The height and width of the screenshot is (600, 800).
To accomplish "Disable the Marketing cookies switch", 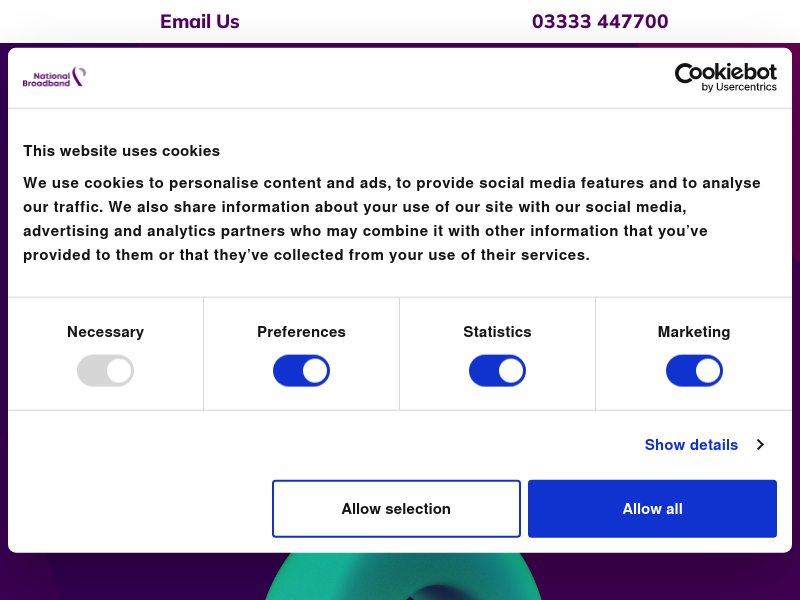I will point(694,370).
